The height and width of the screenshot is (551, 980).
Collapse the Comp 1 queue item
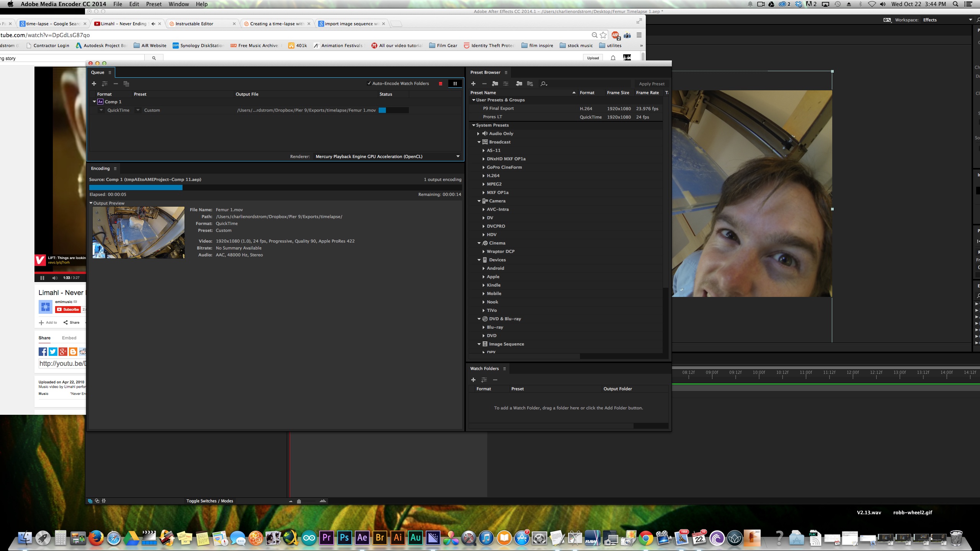(94, 102)
